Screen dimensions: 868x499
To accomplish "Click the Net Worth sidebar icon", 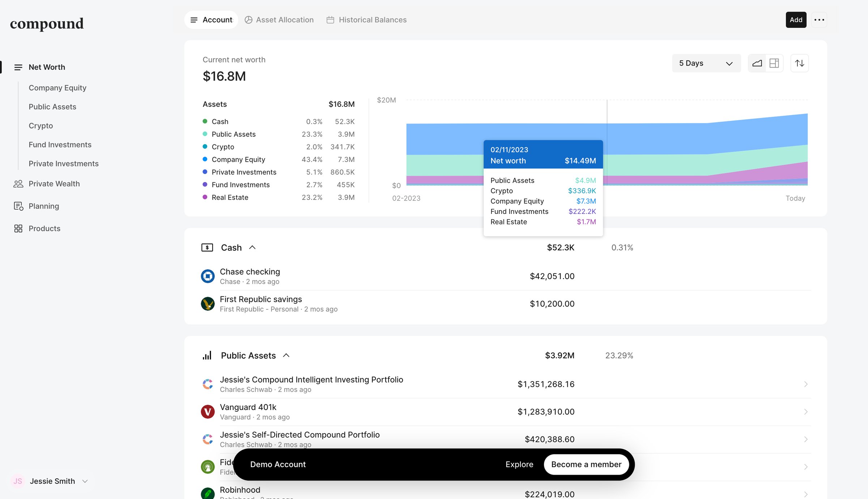I will tap(18, 67).
